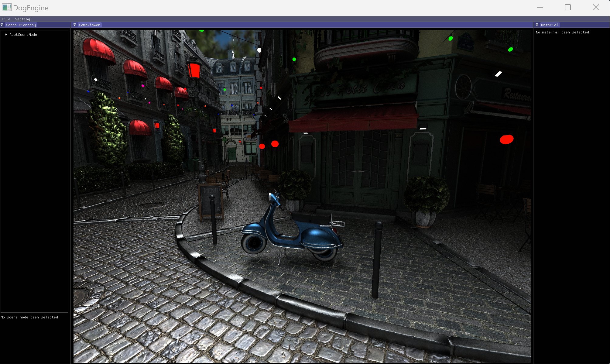Open the Setting menu
The width and height of the screenshot is (610, 364).
pos(22,19)
